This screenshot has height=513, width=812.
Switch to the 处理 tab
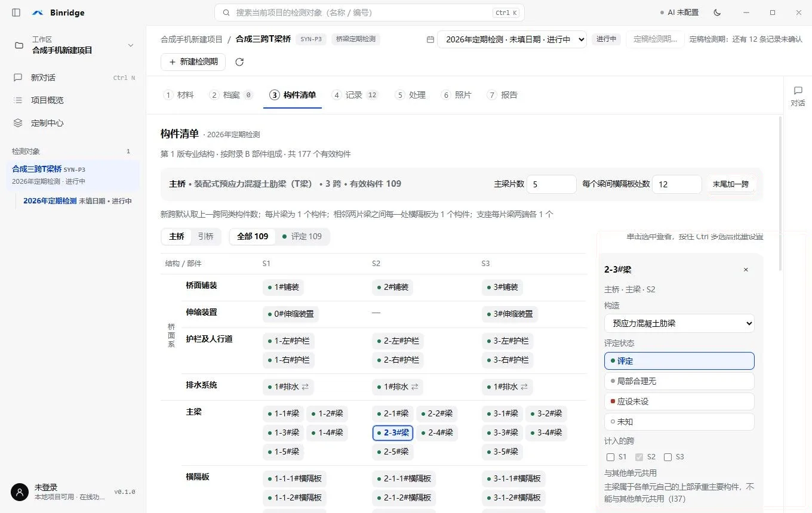tap(411, 95)
